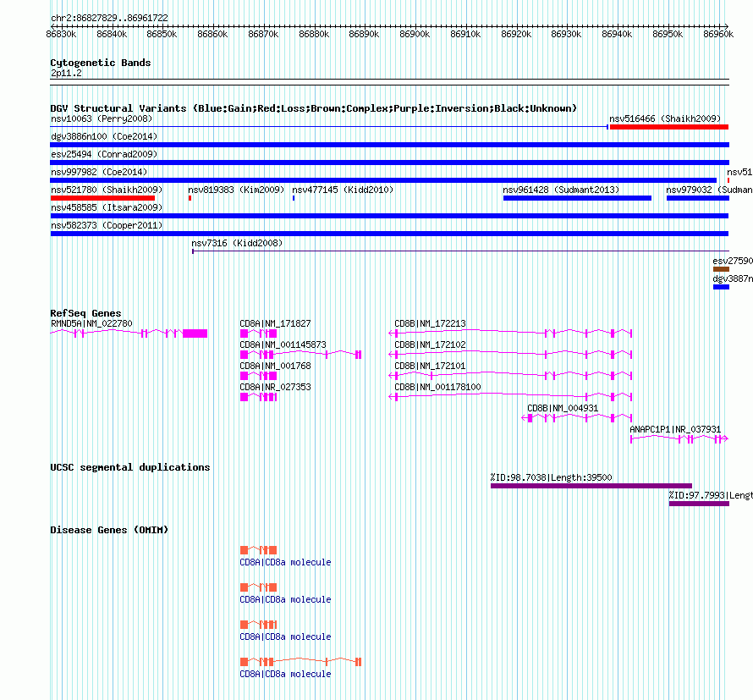Click the 86830k ruler position
The height and width of the screenshot is (700, 753).
coord(61,34)
